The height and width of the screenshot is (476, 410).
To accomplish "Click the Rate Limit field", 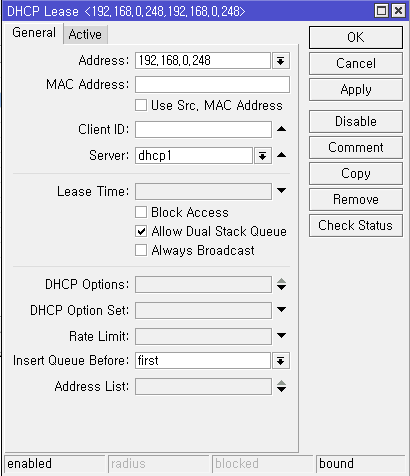I will point(203,336).
